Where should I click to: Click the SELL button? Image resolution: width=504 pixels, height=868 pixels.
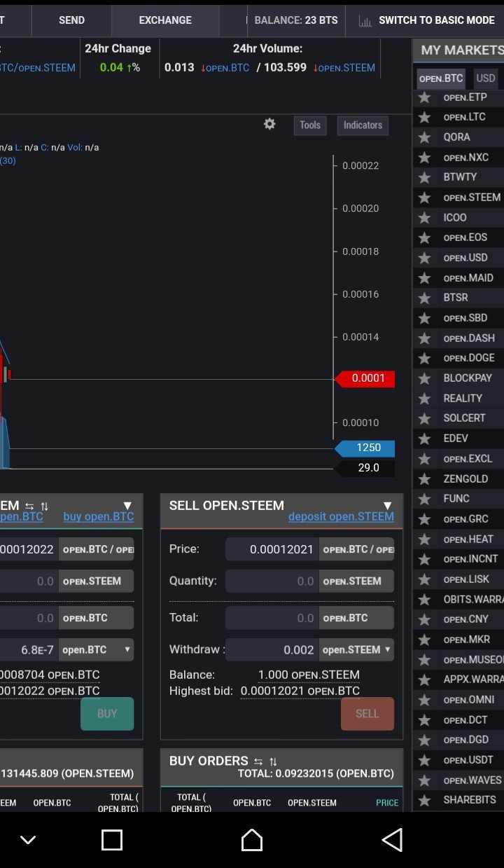[x=367, y=714]
